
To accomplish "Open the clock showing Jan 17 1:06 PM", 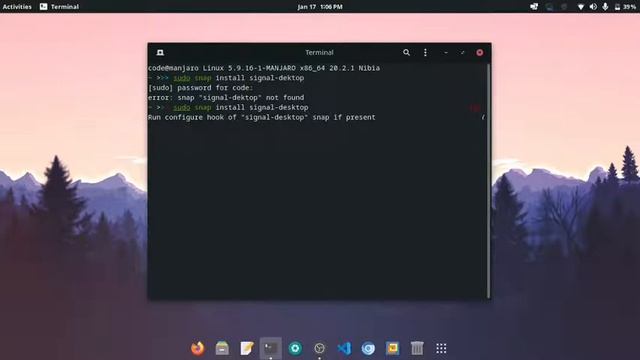I will pos(320,7).
